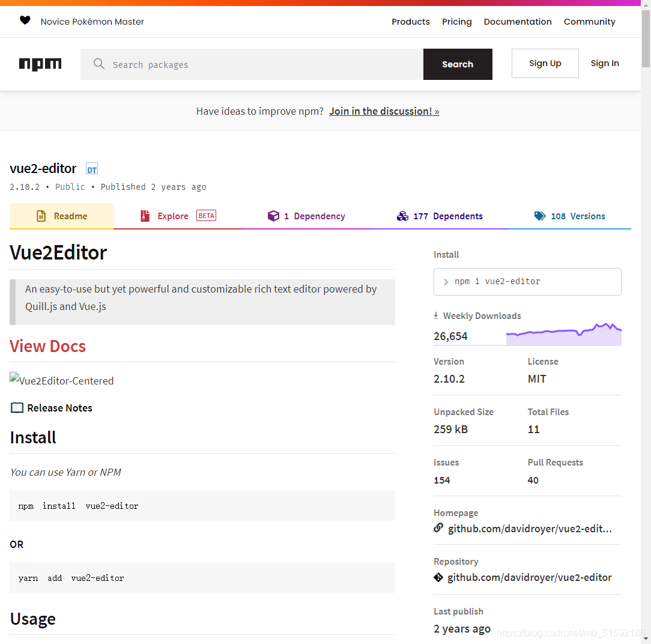The image size is (651, 644).
Task: Click the black Search button
Action: pyautogui.click(x=458, y=64)
